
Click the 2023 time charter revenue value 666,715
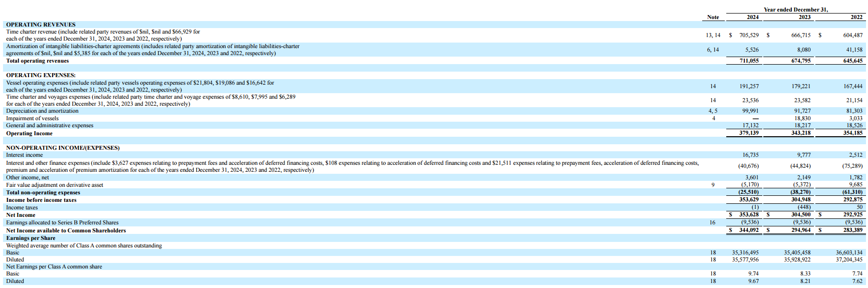tap(801, 35)
